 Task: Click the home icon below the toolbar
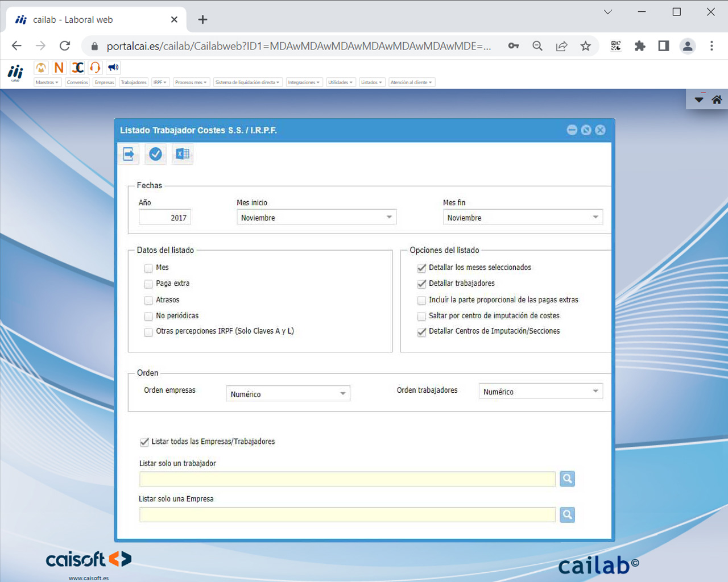716,98
